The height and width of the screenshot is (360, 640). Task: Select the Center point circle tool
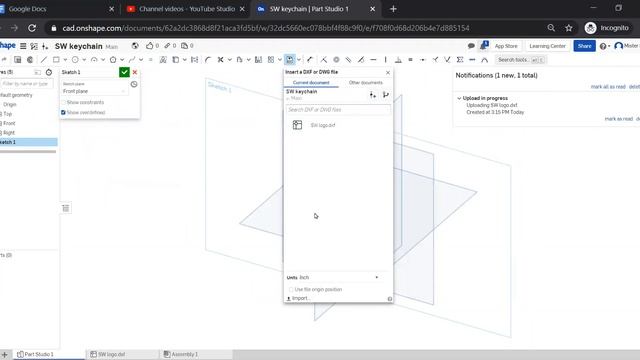point(75,60)
